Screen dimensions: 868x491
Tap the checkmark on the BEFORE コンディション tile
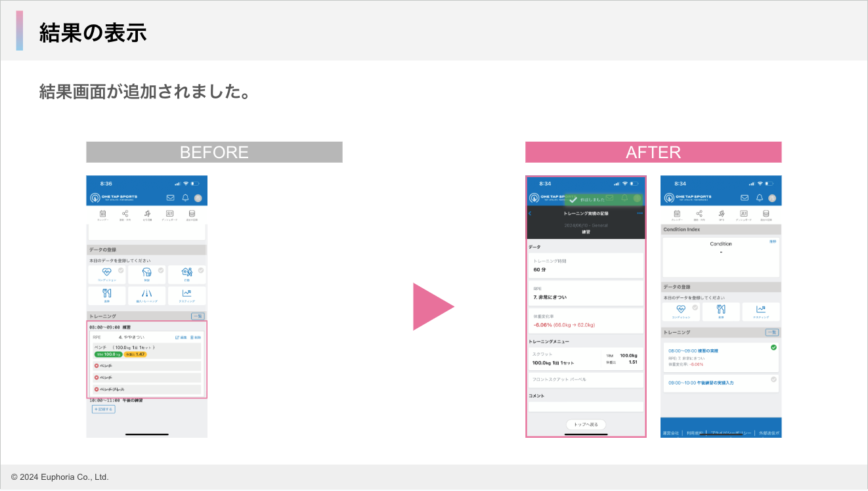(x=121, y=270)
